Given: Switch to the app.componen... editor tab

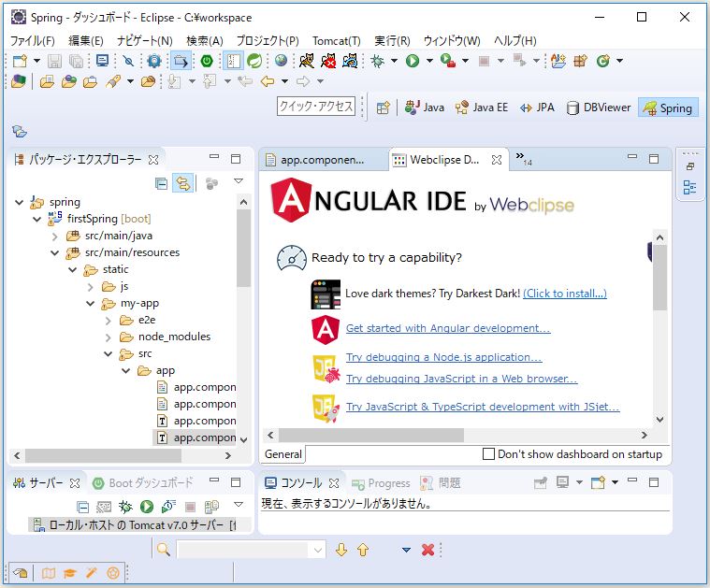Looking at the screenshot, I should 323,160.
